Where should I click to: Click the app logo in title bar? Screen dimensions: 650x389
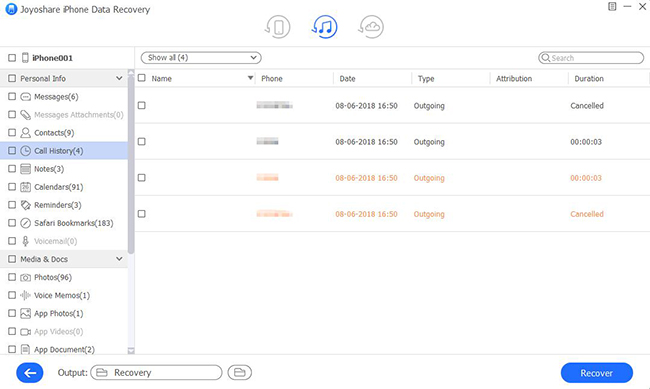[11, 9]
